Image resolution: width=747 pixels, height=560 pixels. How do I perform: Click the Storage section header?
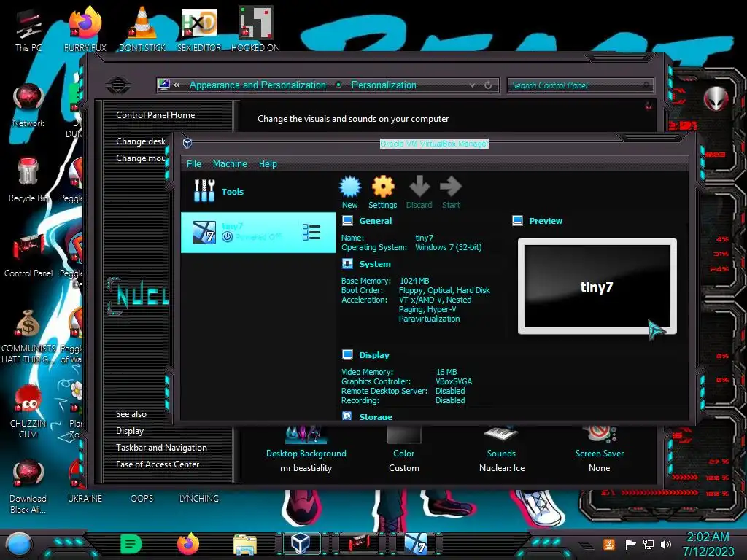(376, 416)
